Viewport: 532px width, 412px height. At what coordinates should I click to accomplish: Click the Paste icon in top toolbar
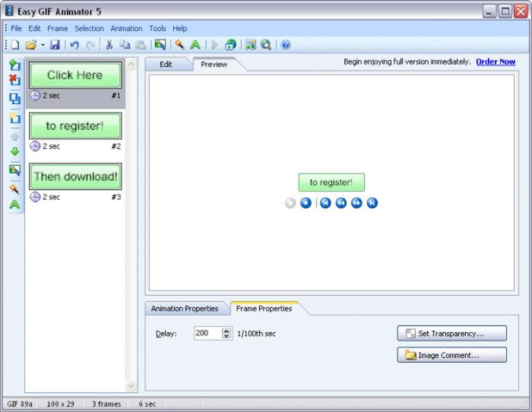(140, 45)
